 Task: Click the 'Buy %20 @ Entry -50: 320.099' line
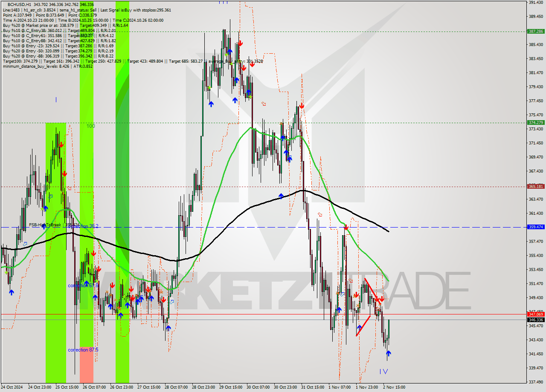pos(58,51)
